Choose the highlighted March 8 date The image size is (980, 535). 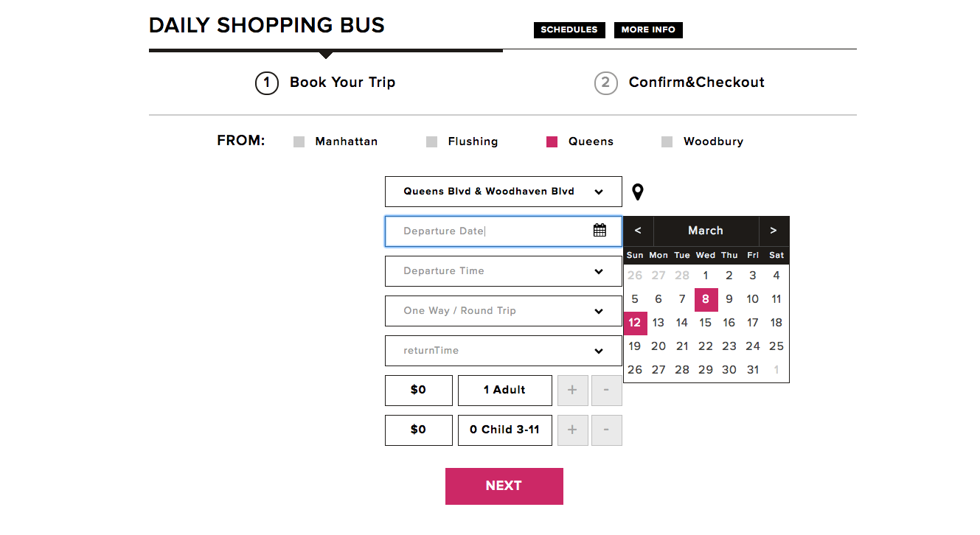tap(706, 299)
